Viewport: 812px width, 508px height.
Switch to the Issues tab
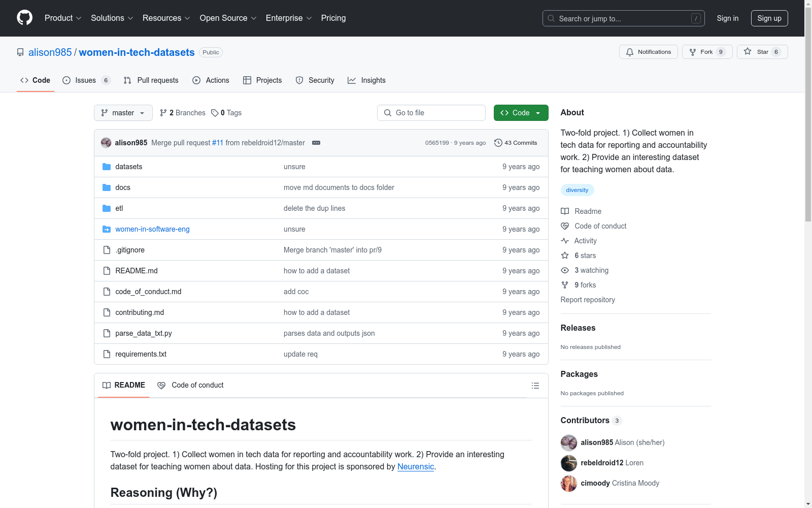pyautogui.click(x=86, y=80)
